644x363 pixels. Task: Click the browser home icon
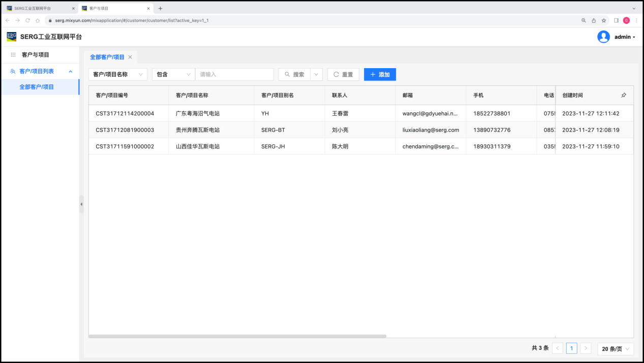coord(38,20)
